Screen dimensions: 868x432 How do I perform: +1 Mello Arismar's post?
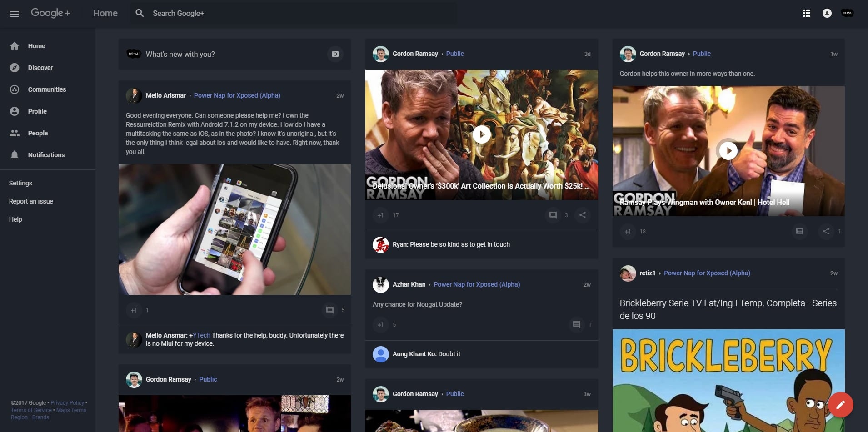click(134, 310)
